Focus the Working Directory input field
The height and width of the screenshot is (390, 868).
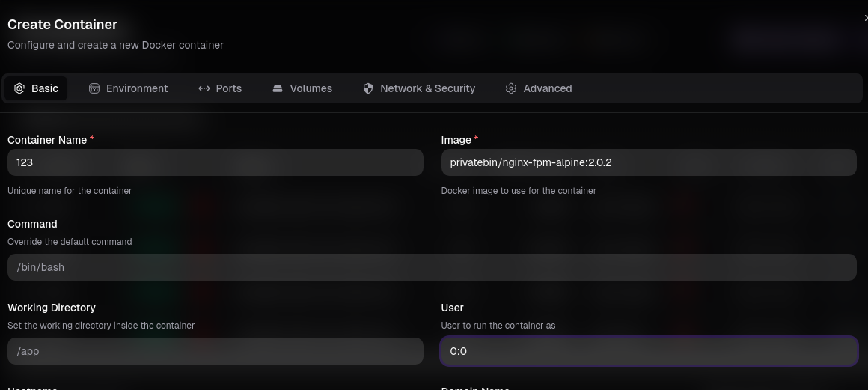click(215, 351)
